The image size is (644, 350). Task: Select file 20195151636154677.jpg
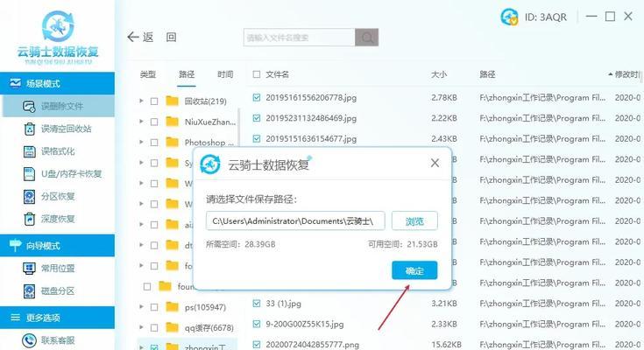tap(311, 138)
